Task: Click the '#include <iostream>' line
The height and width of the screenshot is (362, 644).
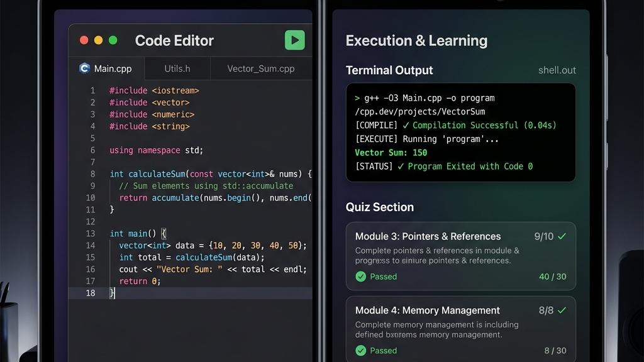Action: pos(154,90)
